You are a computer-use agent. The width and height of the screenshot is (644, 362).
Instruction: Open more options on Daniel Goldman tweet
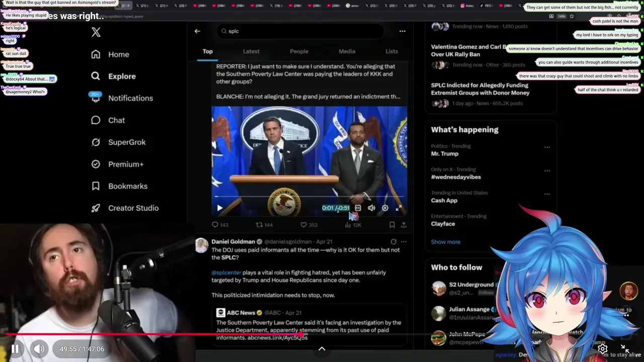tap(404, 242)
